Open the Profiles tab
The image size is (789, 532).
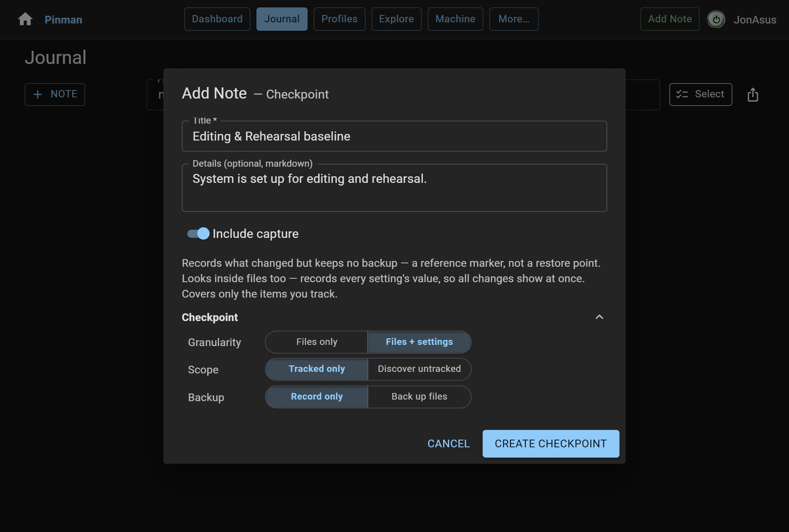(x=339, y=19)
